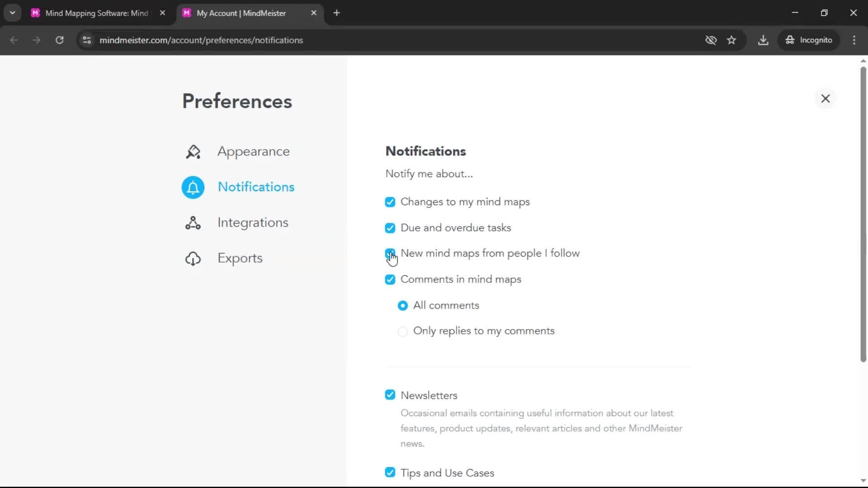Click the Notifications bell icon
The width and height of the screenshot is (868, 488).
coord(193,187)
